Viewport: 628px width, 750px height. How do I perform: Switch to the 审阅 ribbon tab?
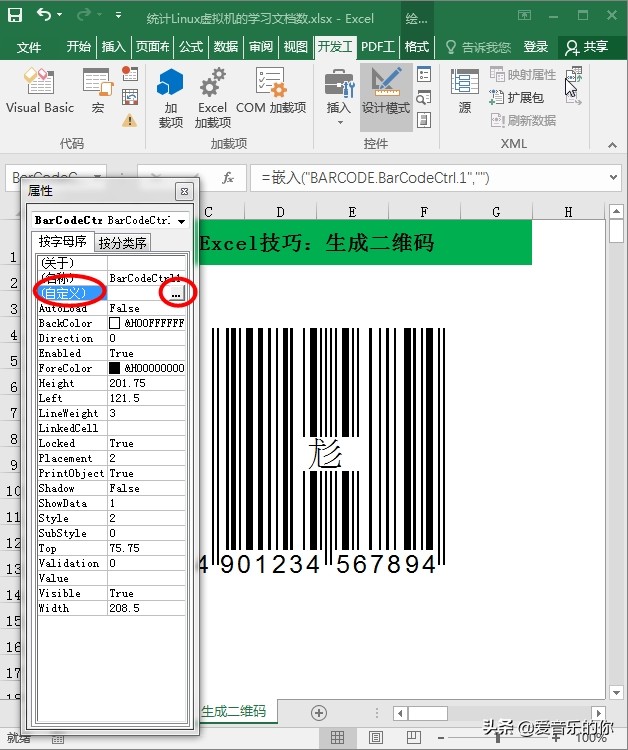tap(261, 46)
